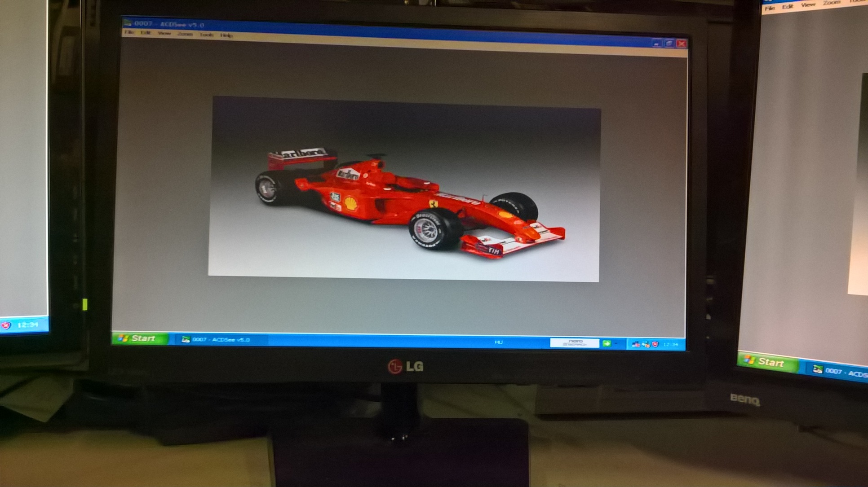The image size is (868, 487).
Task: Open the Tools menu in ACDSee
Action: pyautogui.click(x=206, y=35)
